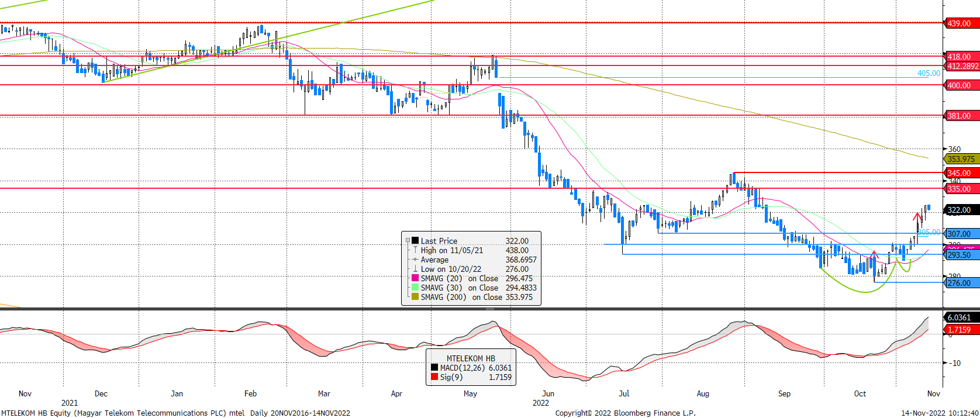Screen dimensions: 980x418
Task: Click the 400.00 red price level tag
Action: point(962,85)
